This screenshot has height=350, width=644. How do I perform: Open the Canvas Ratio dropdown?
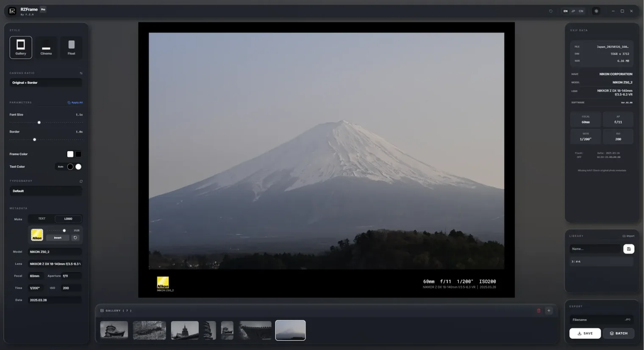(x=46, y=83)
